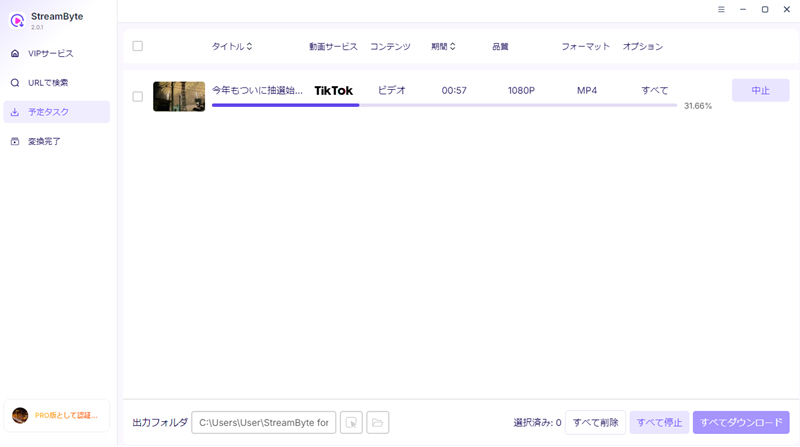The height and width of the screenshot is (447, 800).
Task: Close the StreamByte window
Action: (787, 9)
